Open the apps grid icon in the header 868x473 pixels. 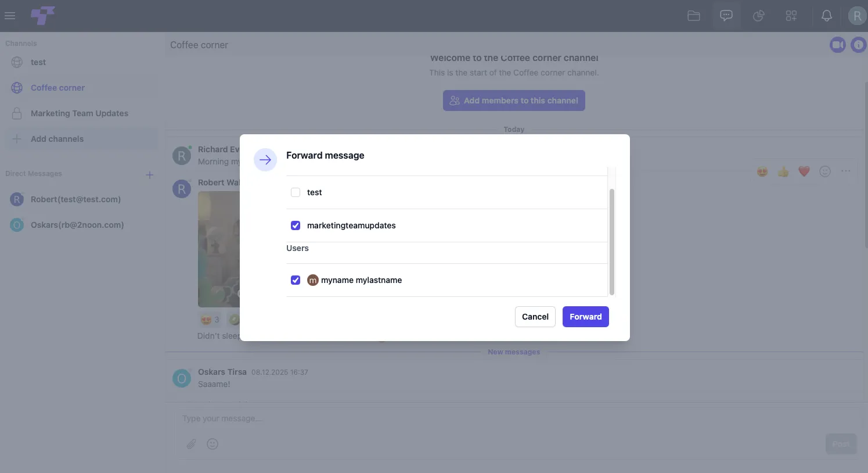[x=791, y=16]
